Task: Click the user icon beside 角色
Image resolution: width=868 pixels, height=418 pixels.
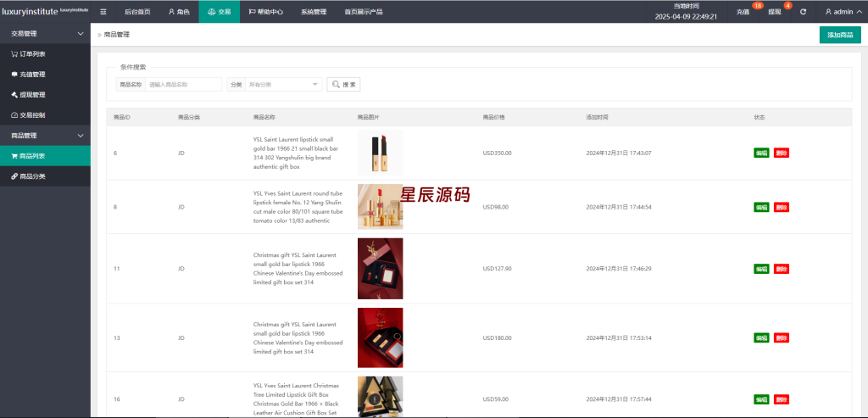Action: tap(171, 12)
